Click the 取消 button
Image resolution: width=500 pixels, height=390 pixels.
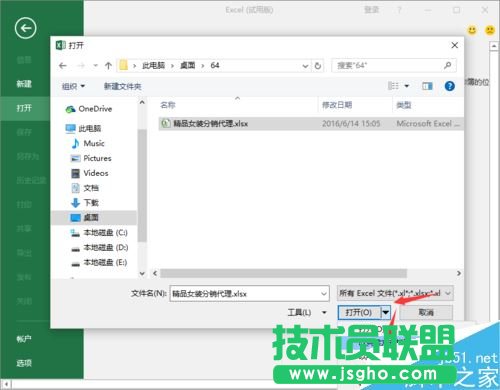click(426, 312)
